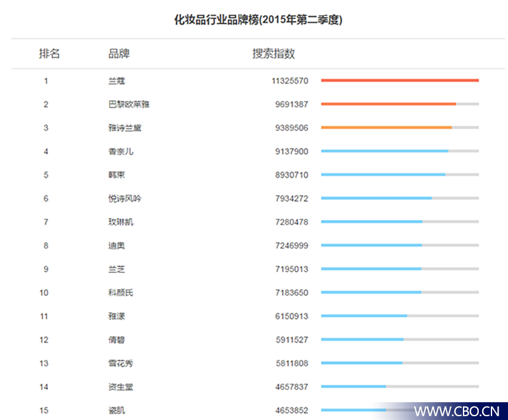Click the 资生堂 brand name
Image resolution: width=508 pixels, height=420 pixels.
point(121,387)
